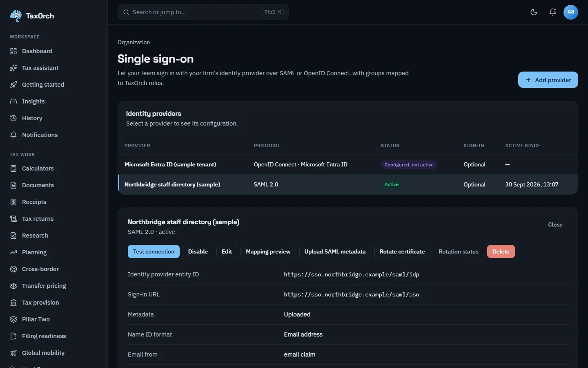Select Northbridge staff directory (sample) row
Image resolution: width=588 pixels, height=368 pixels.
[348, 184]
